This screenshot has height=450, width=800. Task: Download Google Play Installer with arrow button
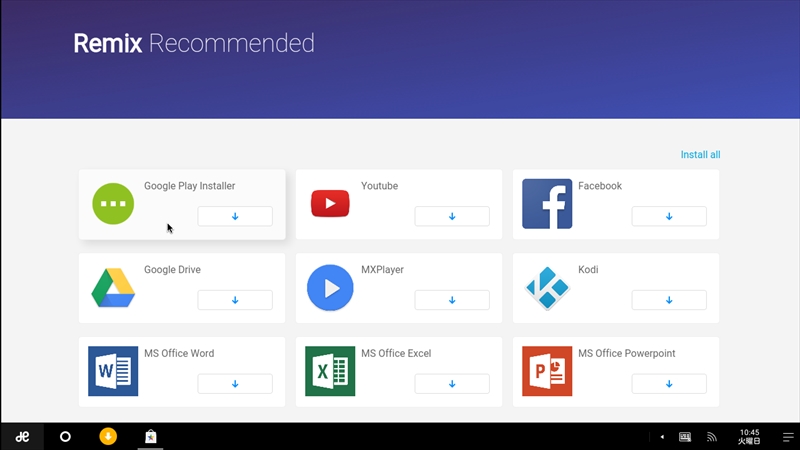click(x=235, y=216)
